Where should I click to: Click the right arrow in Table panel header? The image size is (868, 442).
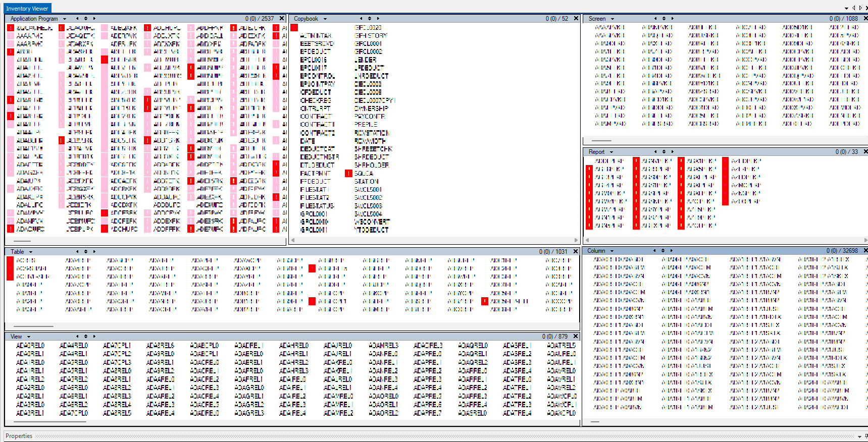[x=94, y=252]
